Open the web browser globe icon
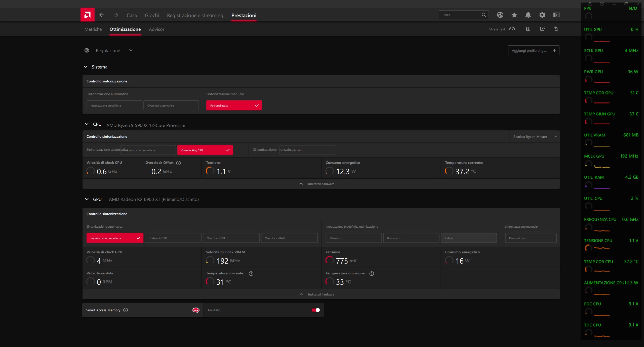Image resolution: width=644 pixels, height=347 pixels. click(x=500, y=15)
